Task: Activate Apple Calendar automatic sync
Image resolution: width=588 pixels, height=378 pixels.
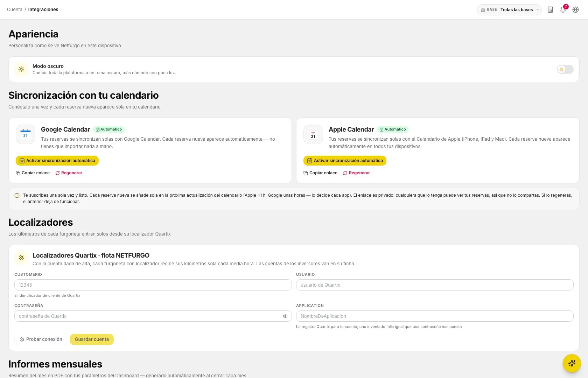Action: pyautogui.click(x=345, y=161)
